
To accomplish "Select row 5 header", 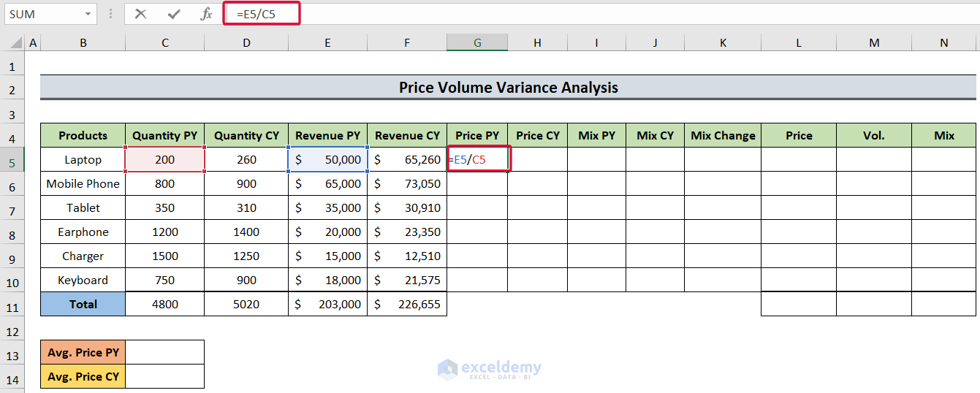I will point(12,160).
